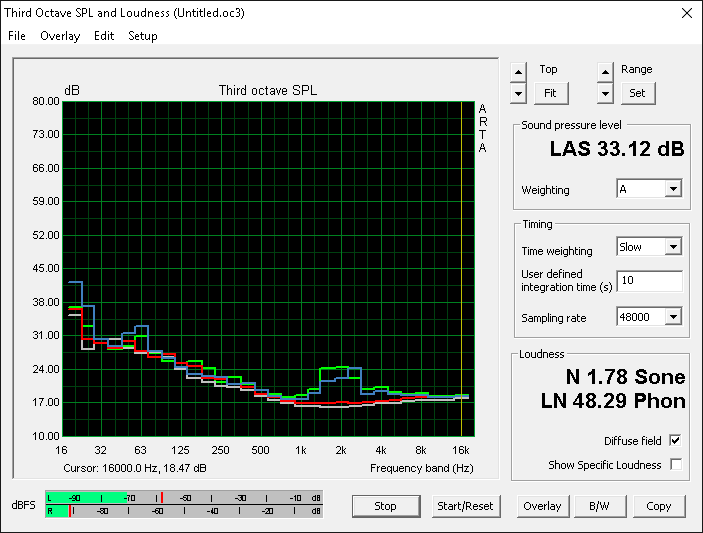
Task: Click the Copy button
Action: pyautogui.click(x=659, y=506)
